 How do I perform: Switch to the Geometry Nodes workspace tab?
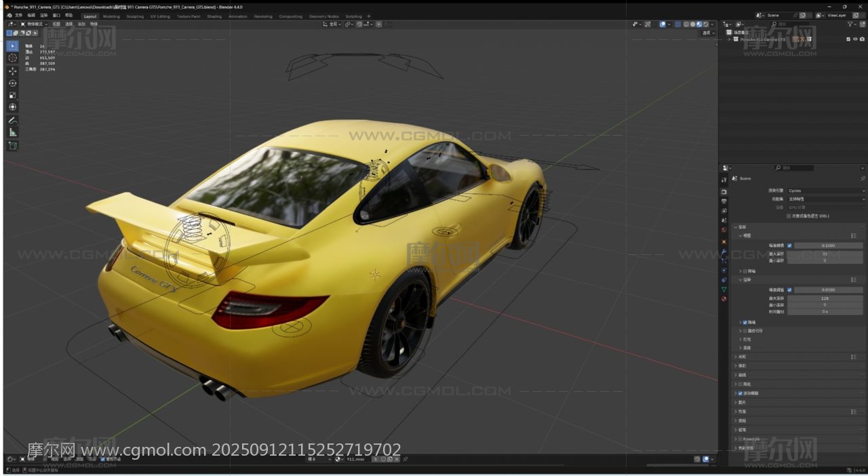[323, 16]
